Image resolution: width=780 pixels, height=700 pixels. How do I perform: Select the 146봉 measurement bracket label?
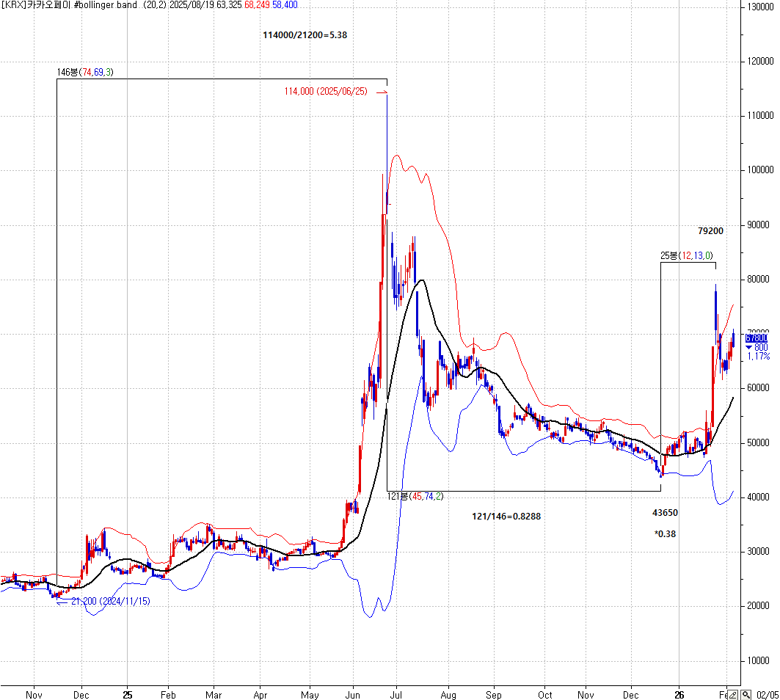pyautogui.click(x=85, y=72)
